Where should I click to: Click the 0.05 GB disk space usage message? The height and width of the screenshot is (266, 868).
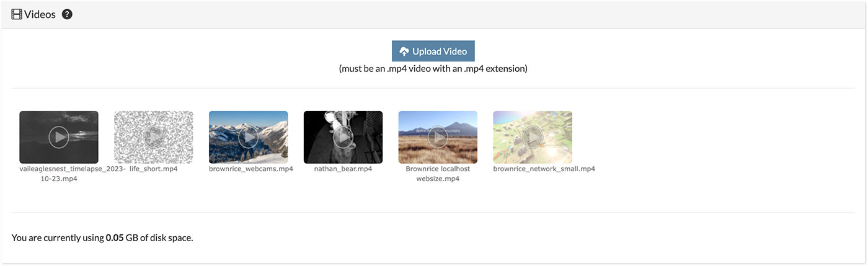[x=102, y=237]
